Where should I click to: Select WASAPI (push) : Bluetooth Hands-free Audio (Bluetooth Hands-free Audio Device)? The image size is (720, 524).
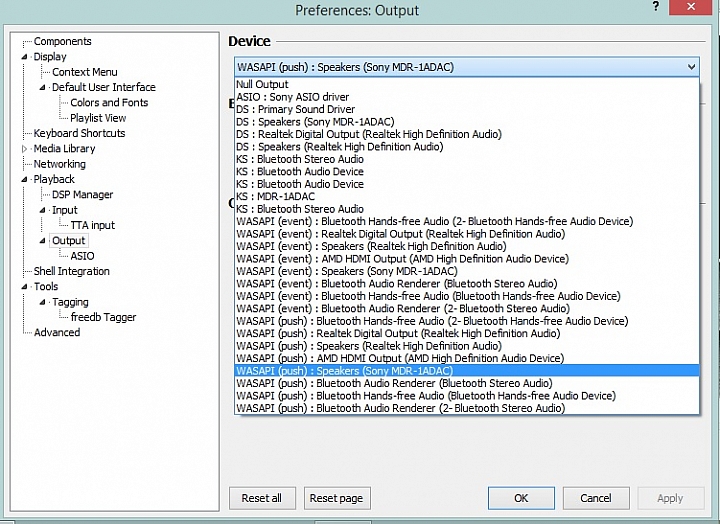(x=467, y=396)
